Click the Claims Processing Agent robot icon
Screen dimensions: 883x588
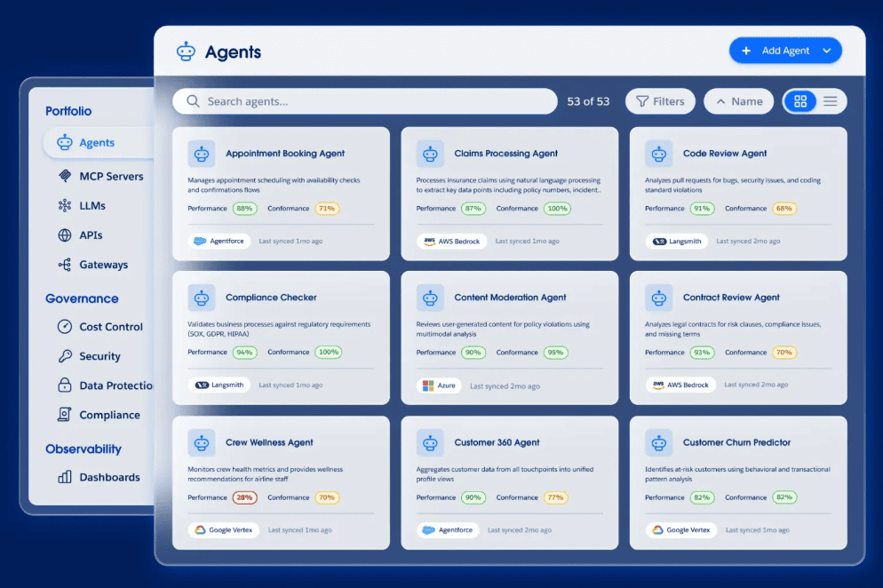tap(430, 153)
